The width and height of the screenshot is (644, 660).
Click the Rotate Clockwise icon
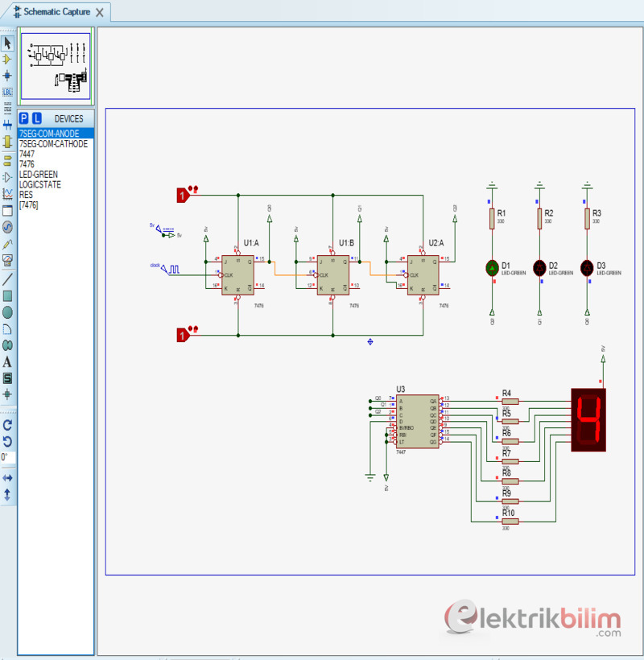pos(8,424)
